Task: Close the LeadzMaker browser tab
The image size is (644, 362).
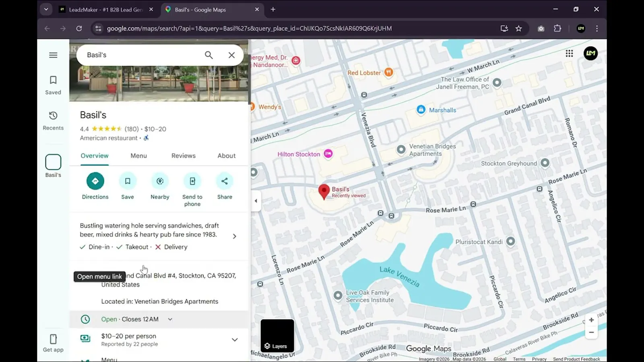Action: click(151, 10)
